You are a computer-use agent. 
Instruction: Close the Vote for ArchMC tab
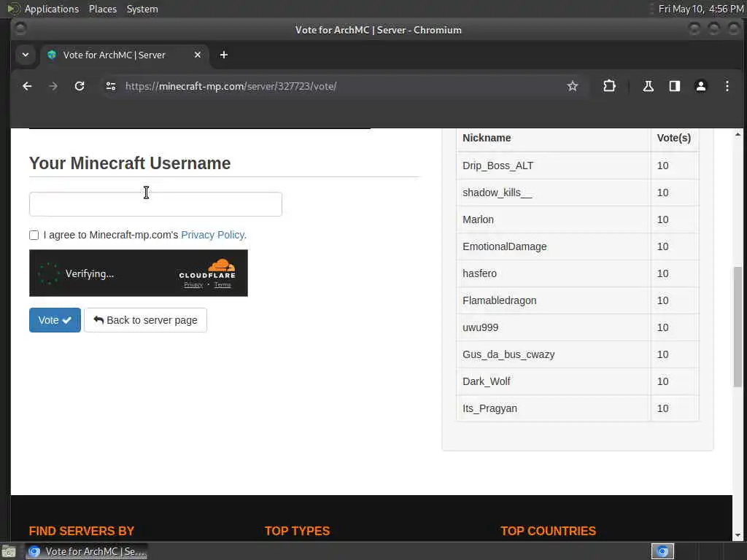[x=198, y=55]
